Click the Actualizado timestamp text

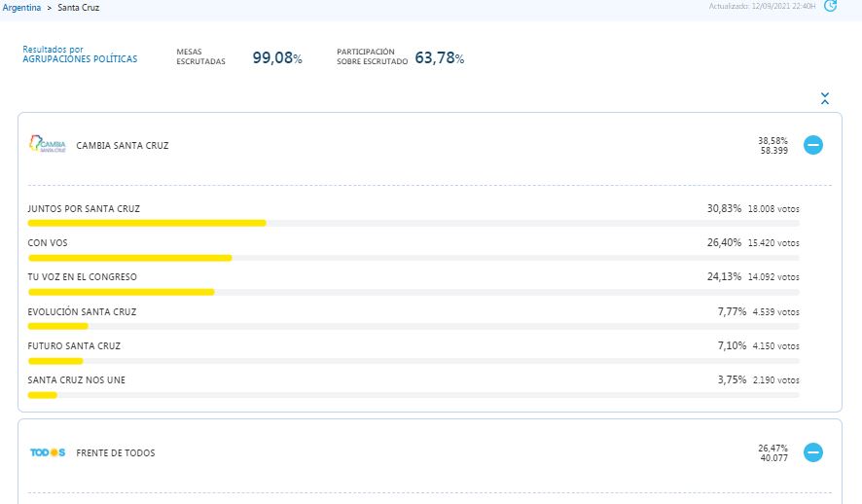pos(762,6)
